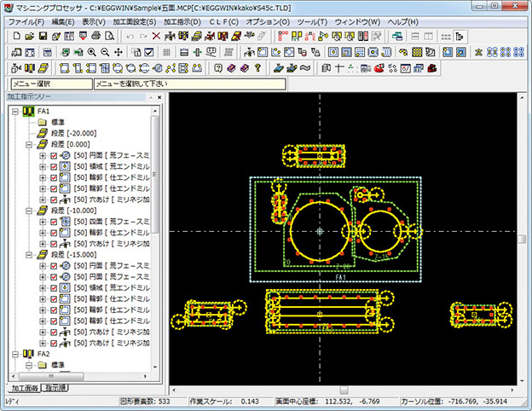Toggle checkbox for 穴あけ under 段差 [-10.000]
Viewport: 532px width, 411px height.
pyautogui.click(x=54, y=244)
